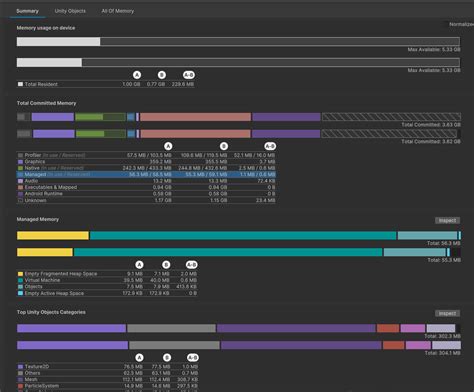This screenshot has height=392, width=474.
Task: Select the Summary tab
Action: 27,11
